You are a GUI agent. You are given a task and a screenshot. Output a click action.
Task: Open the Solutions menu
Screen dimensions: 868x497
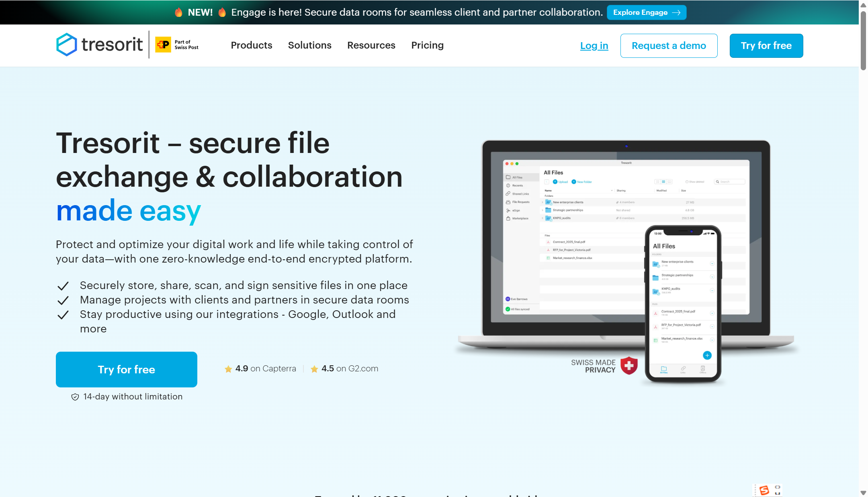tap(309, 45)
